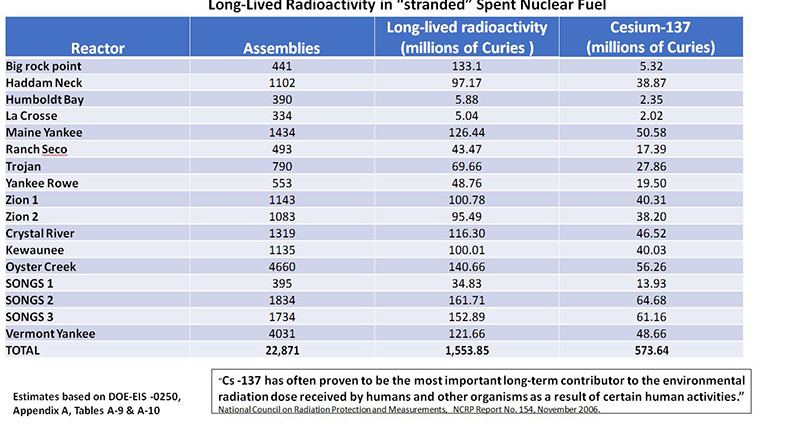This screenshot has width=800, height=437.
Task: Select the radioactivity value 97.17
Action: [x=467, y=83]
